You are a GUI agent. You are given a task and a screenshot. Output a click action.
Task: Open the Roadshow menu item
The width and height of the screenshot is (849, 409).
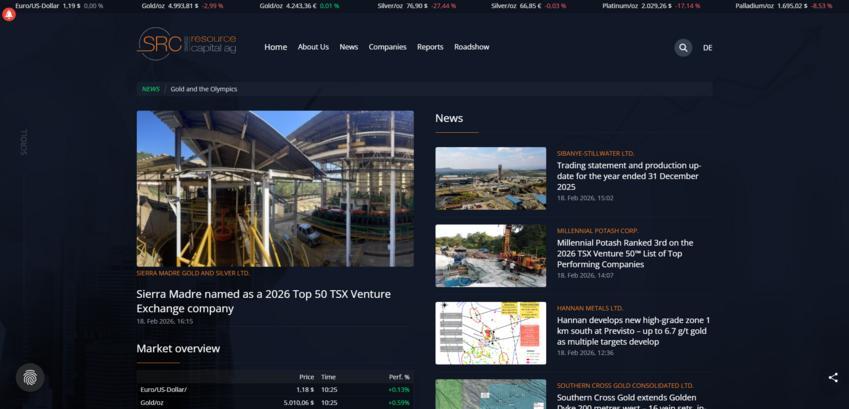(472, 47)
